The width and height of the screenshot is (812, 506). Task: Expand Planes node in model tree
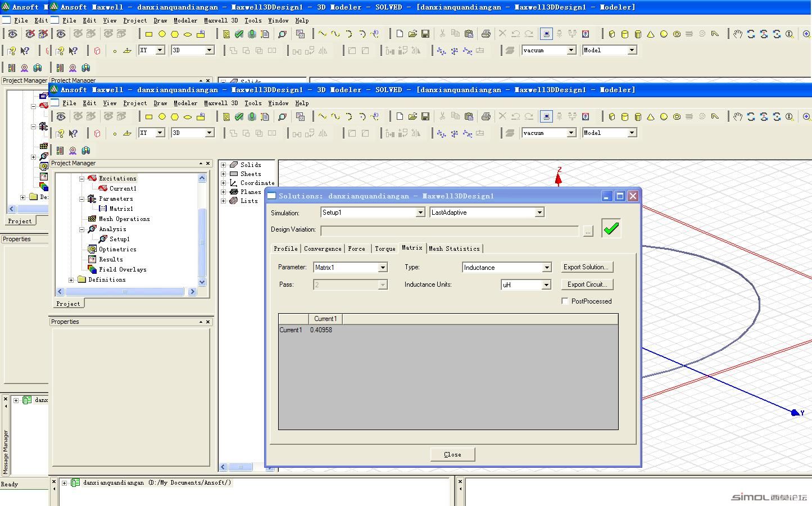coord(224,192)
